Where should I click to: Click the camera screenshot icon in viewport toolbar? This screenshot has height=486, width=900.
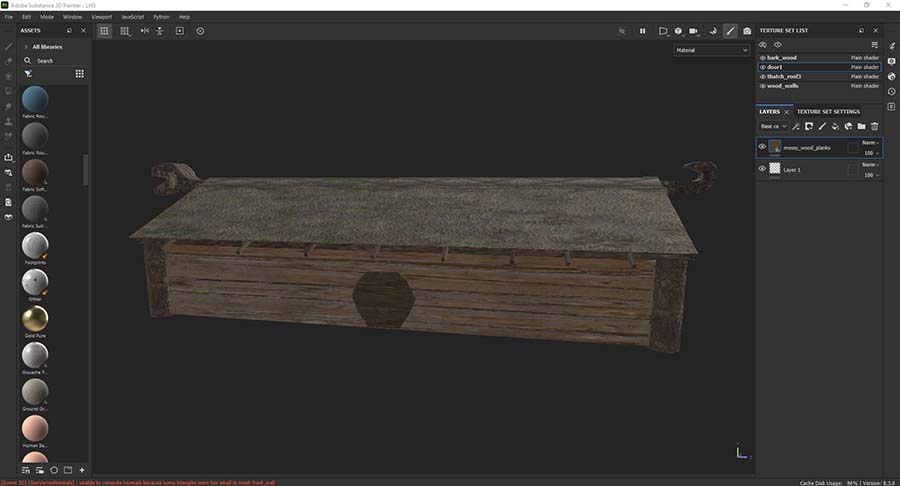(x=746, y=31)
